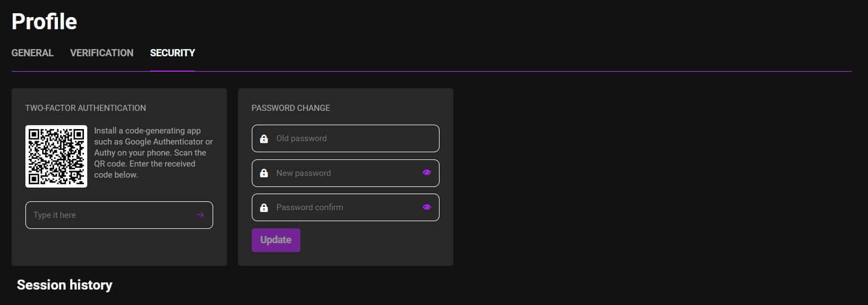Focus the "Type it here" code field
The height and width of the screenshot is (305, 868).
tap(110, 215)
